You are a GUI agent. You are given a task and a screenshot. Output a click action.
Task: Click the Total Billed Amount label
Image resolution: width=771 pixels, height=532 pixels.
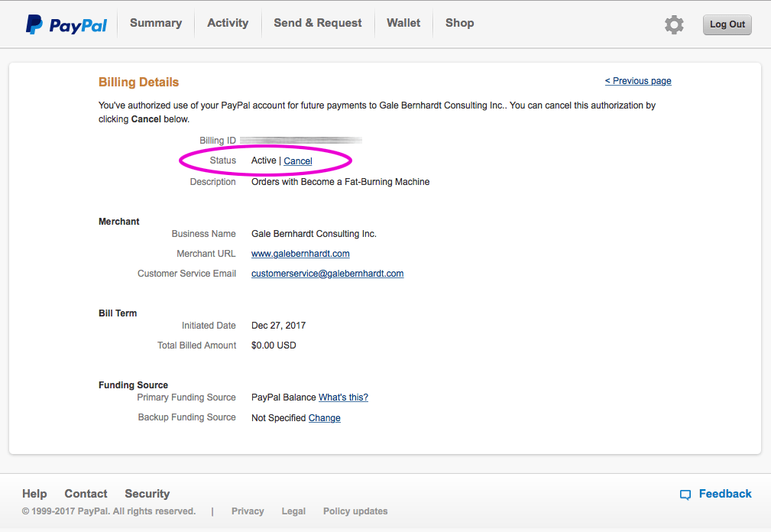[x=196, y=345]
